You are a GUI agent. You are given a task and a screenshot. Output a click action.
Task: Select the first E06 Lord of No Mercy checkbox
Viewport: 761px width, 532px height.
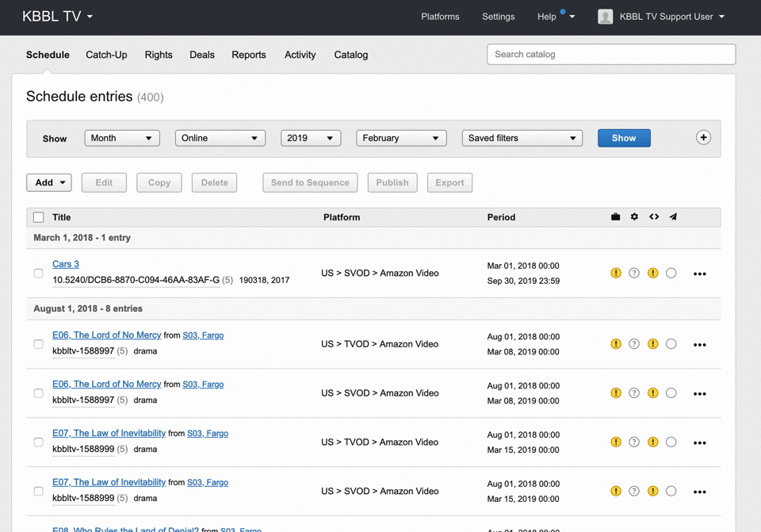pyautogui.click(x=38, y=344)
